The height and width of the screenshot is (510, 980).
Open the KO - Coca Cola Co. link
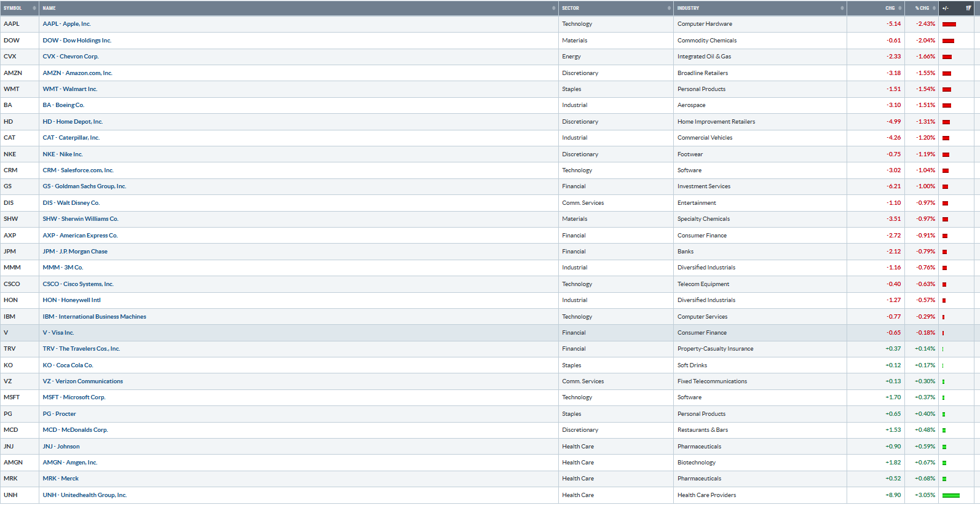[68, 365]
